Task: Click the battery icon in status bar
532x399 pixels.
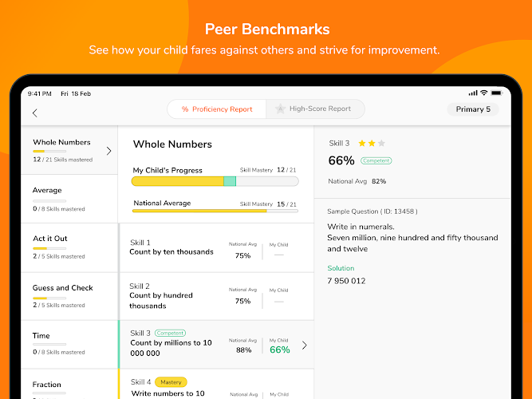Action: click(496, 93)
